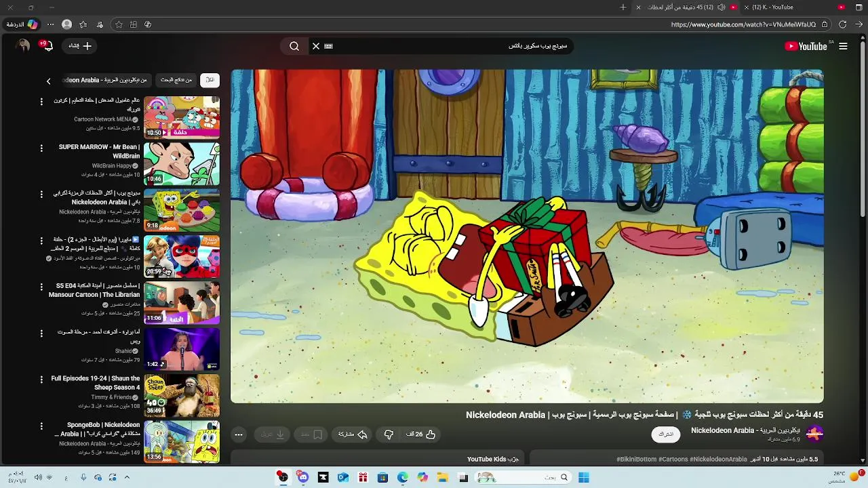Click the Cartoon Network MENA channel name
Image resolution: width=868 pixels, height=488 pixels.
click(x=103, y=119)
